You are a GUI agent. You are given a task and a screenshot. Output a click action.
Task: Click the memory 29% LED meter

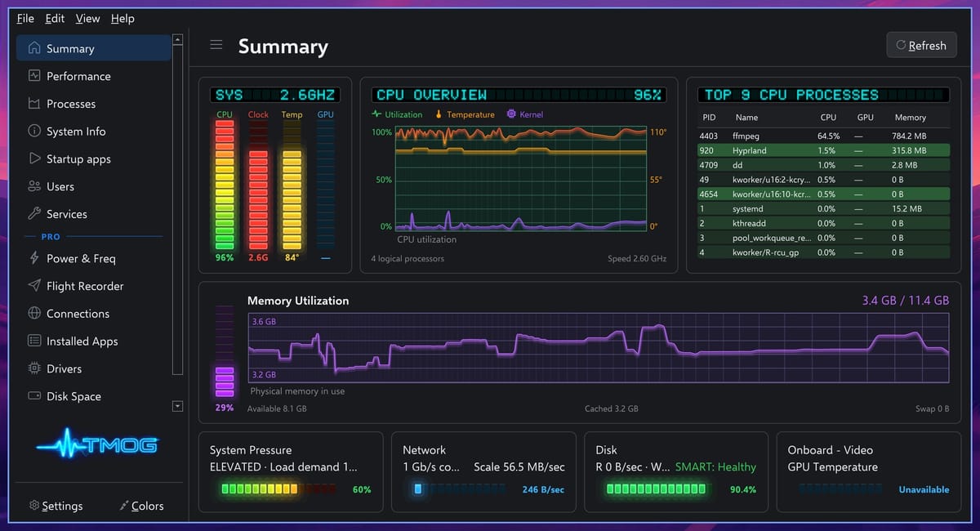(x=224, y=350)
